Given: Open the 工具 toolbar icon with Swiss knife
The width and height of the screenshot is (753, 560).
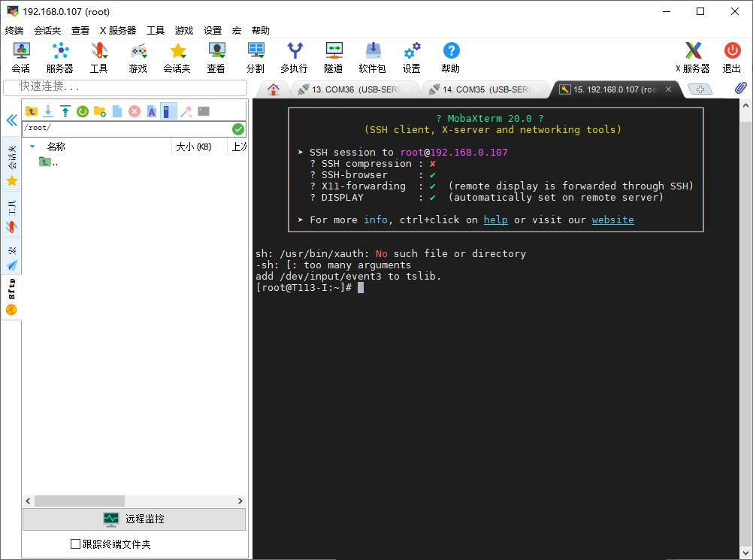Looking at the screenshot, I should (99, 57).
